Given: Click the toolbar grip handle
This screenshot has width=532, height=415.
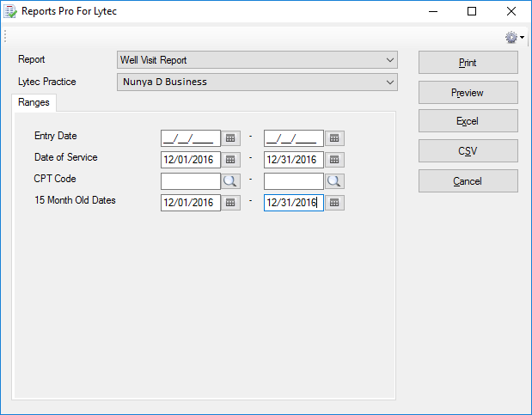Looking at the screenshot, I should click(5, 36).
